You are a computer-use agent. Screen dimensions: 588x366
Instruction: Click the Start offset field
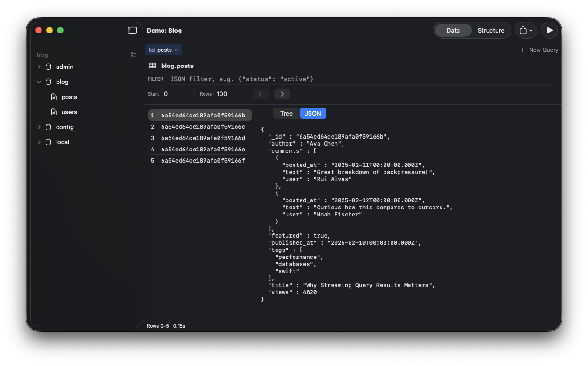tap(178, 94)
